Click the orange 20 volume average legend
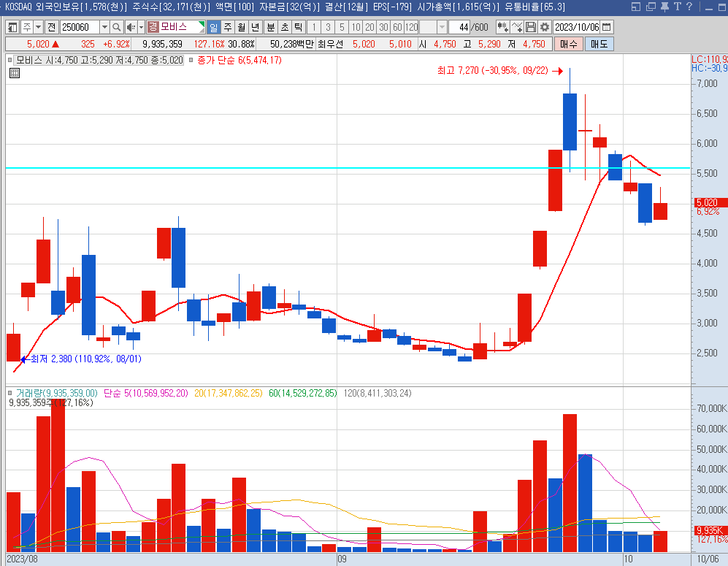 tap(228, 393)
